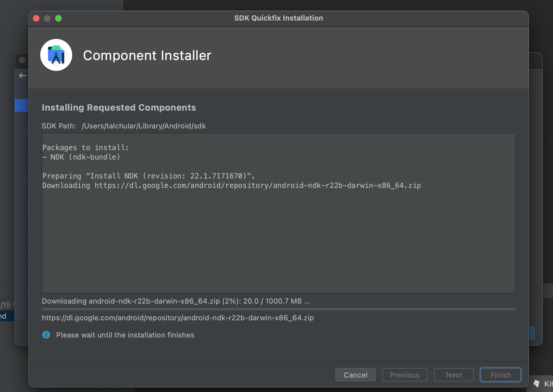Viewport: 553px width, 392px height.
Task: Click the installation log text area
Action: 278,236
